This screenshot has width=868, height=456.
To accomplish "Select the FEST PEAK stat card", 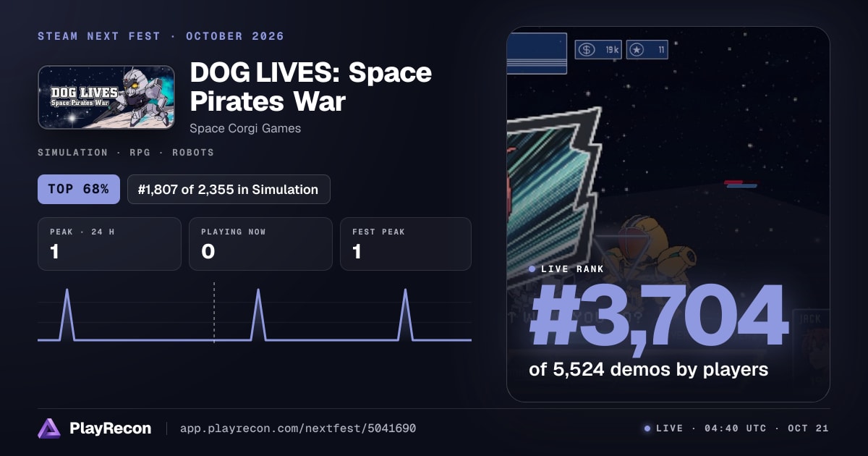I will (x=406, y=244).
